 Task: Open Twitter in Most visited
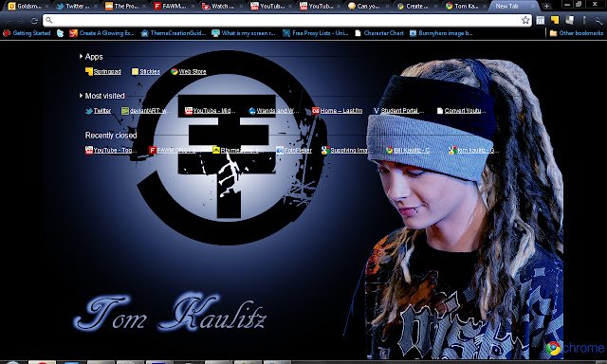[99, 111]
